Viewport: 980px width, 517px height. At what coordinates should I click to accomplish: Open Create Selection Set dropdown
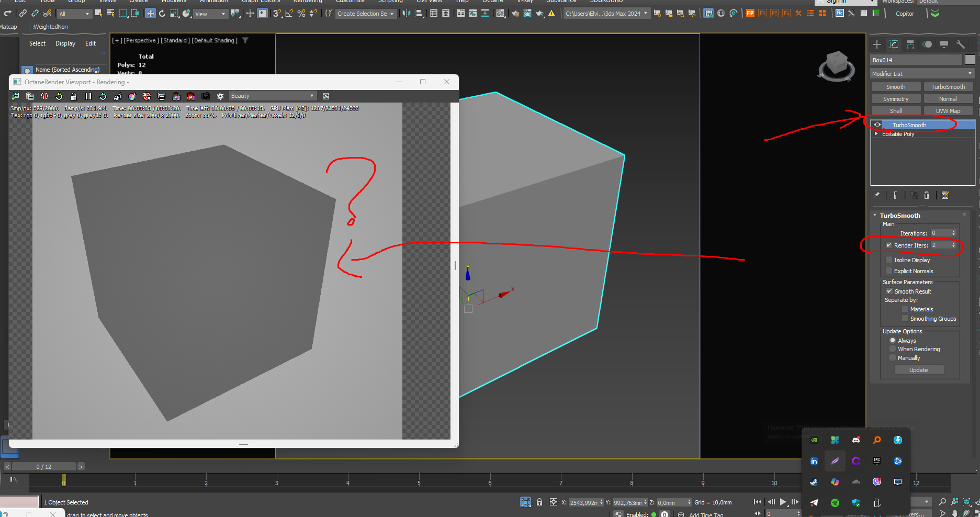coord(365,14)
